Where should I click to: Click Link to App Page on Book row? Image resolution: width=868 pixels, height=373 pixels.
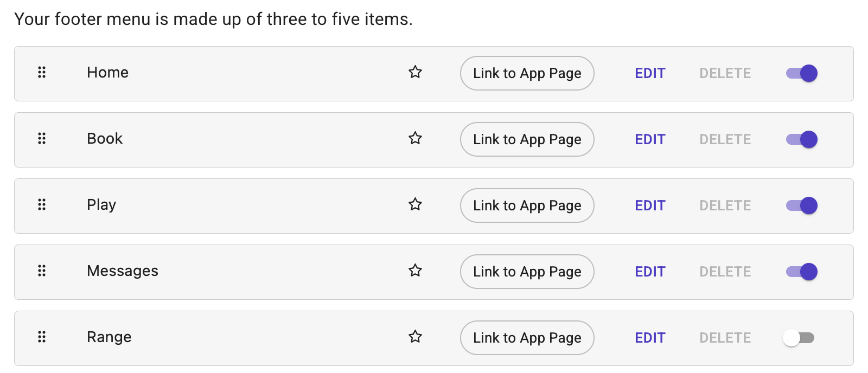[x=527, y=139]
